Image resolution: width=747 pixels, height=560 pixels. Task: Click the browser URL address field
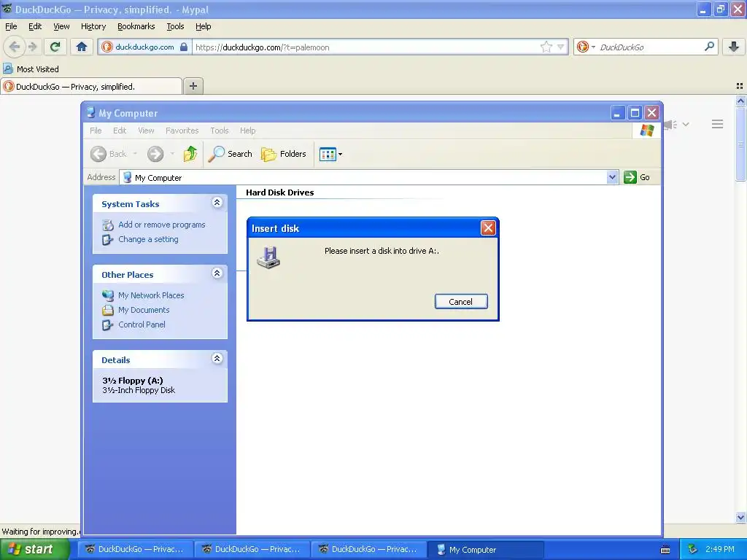pyautogui.click(x=366, y=47)
